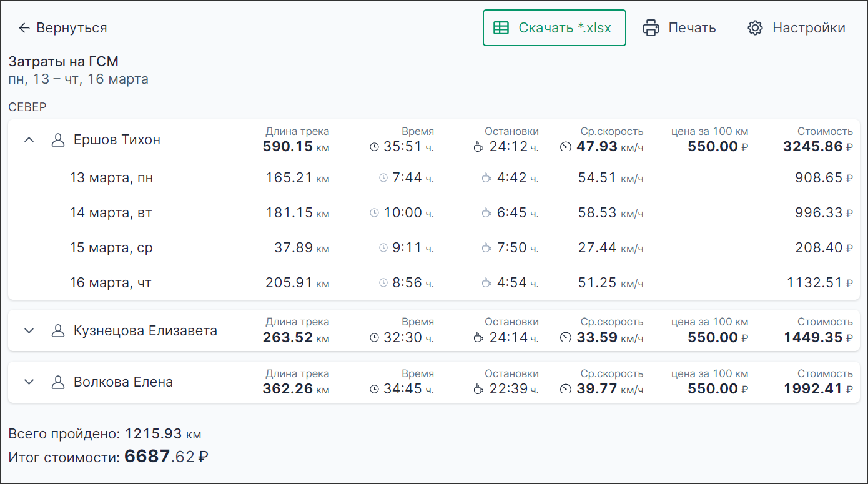Screen dimensions: 868x484
Task: Select the 13 марта, пн row
Action: pos(111,178)
